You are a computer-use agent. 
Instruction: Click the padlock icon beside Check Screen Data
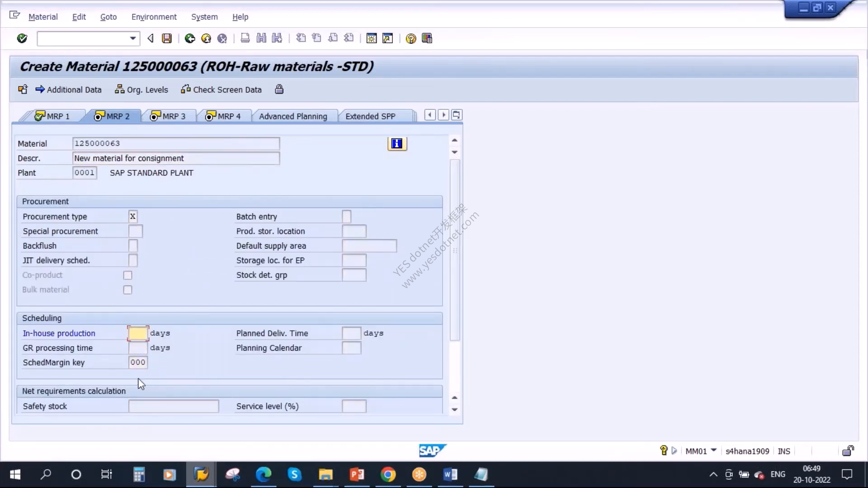click(x=279, y=89)
